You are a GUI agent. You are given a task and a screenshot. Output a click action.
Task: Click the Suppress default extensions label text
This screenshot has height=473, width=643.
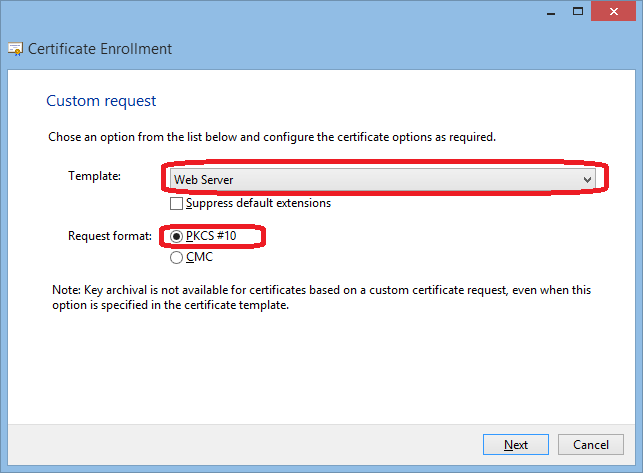[258, 203]
